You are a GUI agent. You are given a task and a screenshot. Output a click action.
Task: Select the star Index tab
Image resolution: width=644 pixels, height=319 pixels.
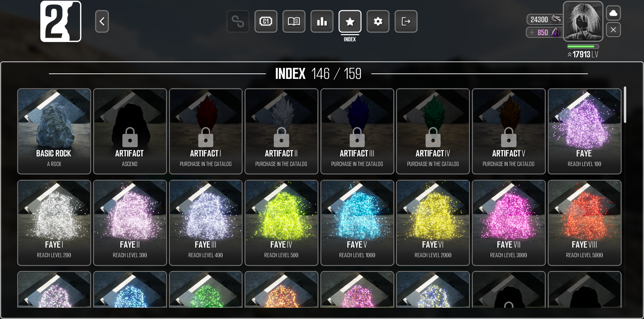(350, 22)
